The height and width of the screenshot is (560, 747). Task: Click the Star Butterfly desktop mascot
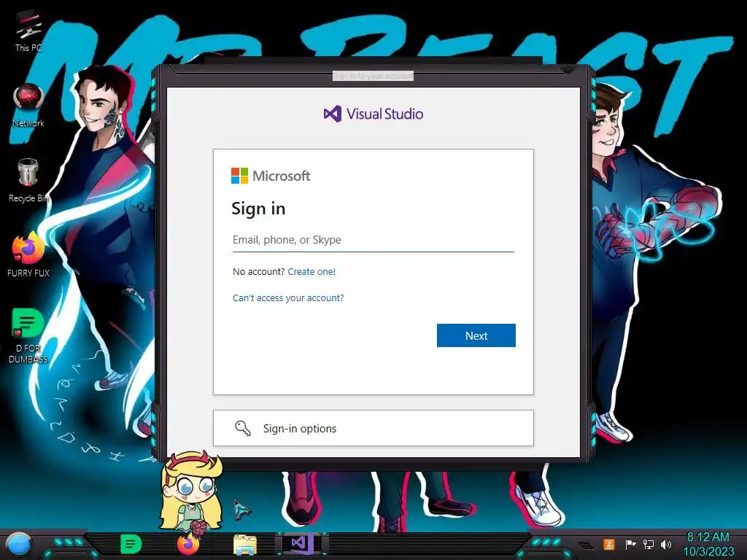point(192,493)
